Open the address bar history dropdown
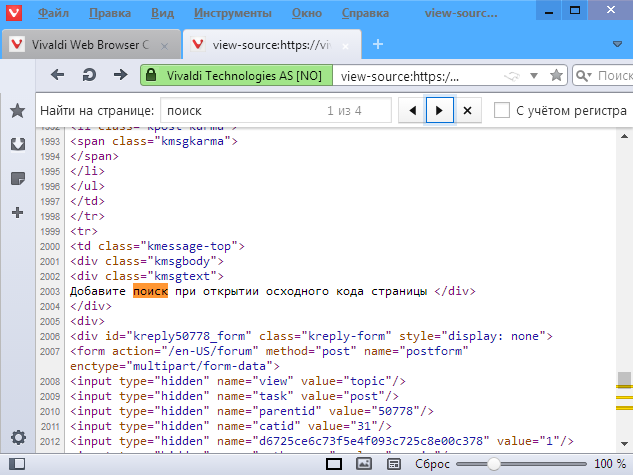Screen dimensions: 633x475 coord(534,75)
